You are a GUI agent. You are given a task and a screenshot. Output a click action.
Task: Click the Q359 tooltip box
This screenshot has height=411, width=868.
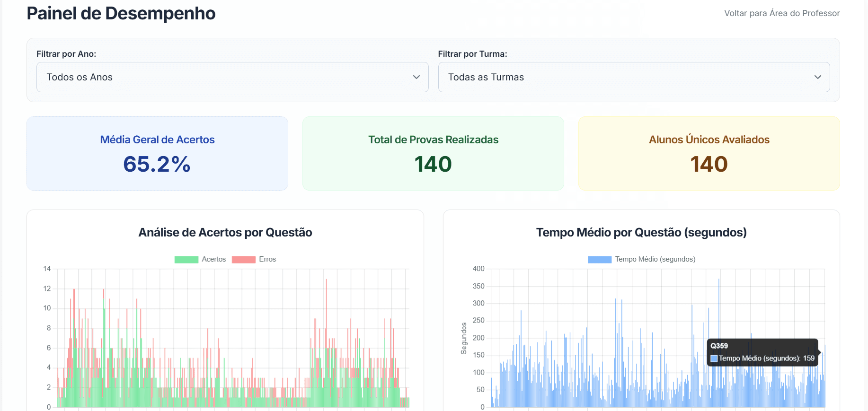(762, 352)
